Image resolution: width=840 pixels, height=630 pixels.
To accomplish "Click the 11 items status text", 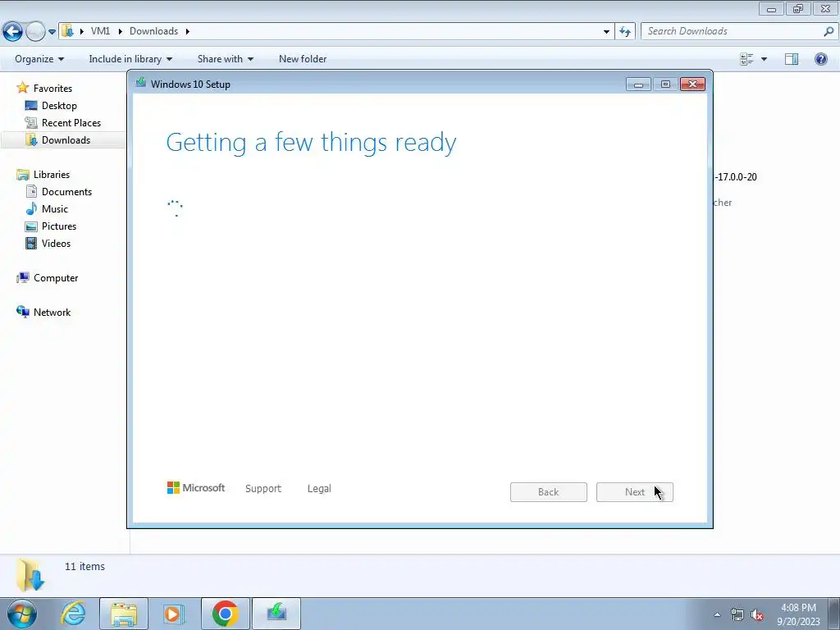I will pos(84,567).
